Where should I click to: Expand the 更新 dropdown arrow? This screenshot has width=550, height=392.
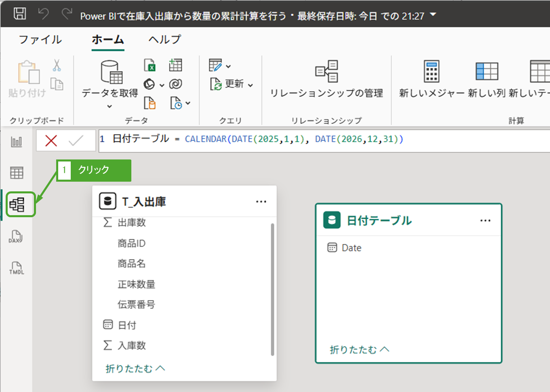(251, 85)
